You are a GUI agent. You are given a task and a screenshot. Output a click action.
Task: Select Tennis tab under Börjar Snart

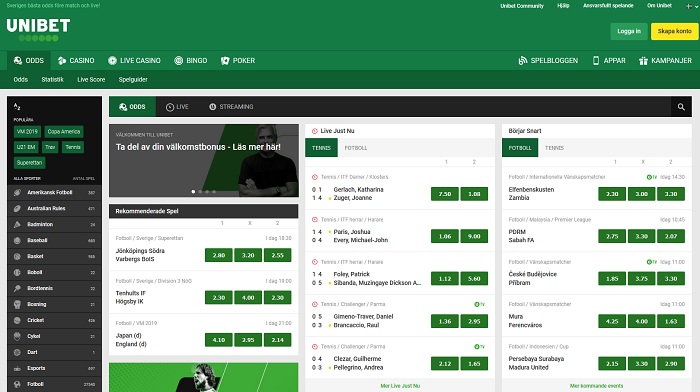554,148
